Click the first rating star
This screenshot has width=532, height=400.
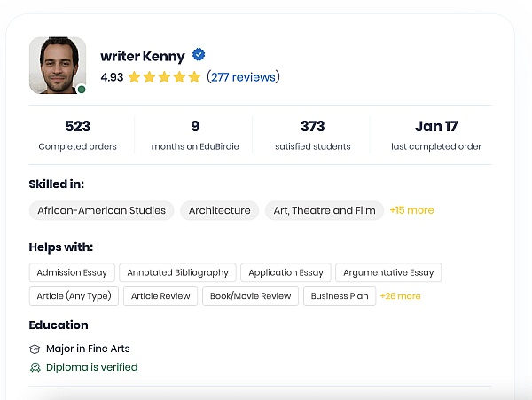pyautogui.click(x=134, y=77)
